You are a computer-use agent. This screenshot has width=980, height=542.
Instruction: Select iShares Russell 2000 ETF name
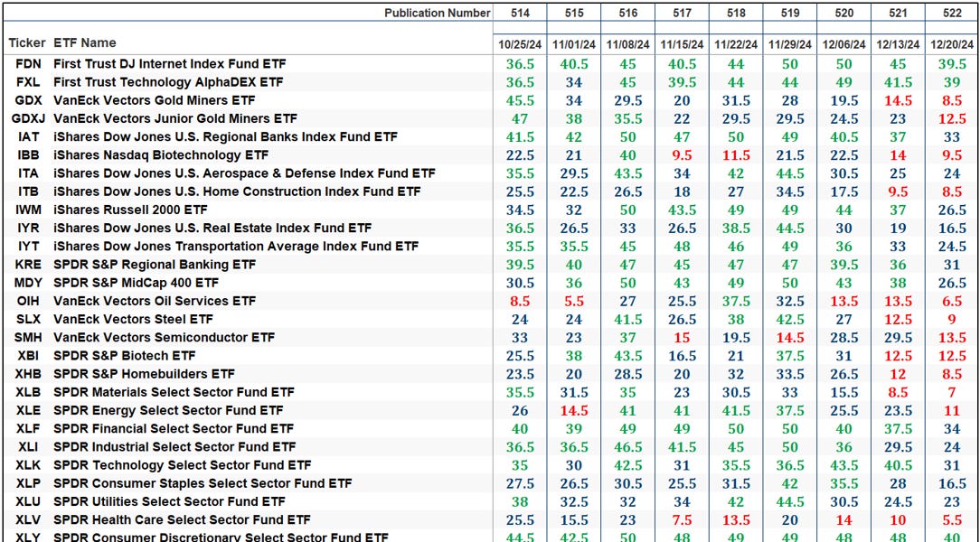(x=130, y=210)
